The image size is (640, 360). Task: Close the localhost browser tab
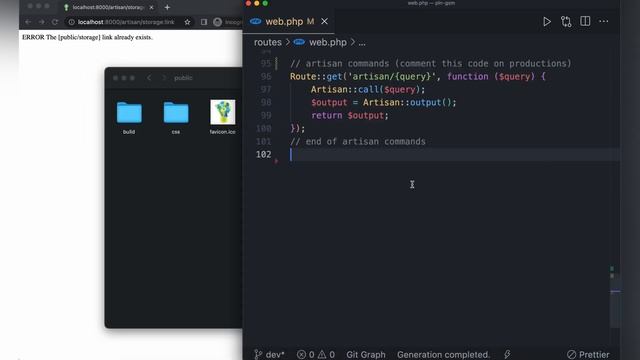coord(151,7)
